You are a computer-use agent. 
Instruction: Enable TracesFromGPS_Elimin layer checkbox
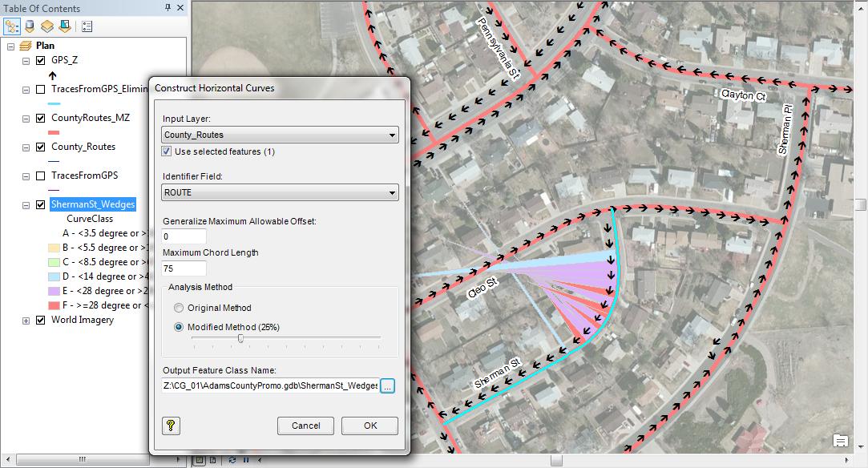coord(40,89)
